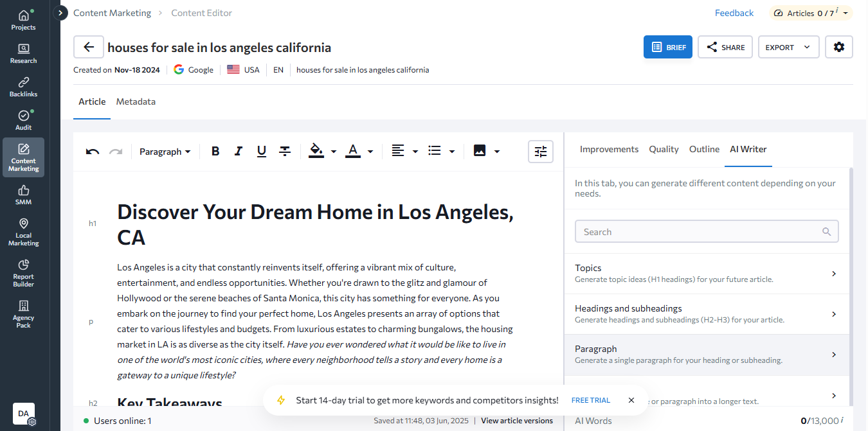Switch to the Quality tab
This screenshot has width=868, height=431.
[x=664, y=149]
